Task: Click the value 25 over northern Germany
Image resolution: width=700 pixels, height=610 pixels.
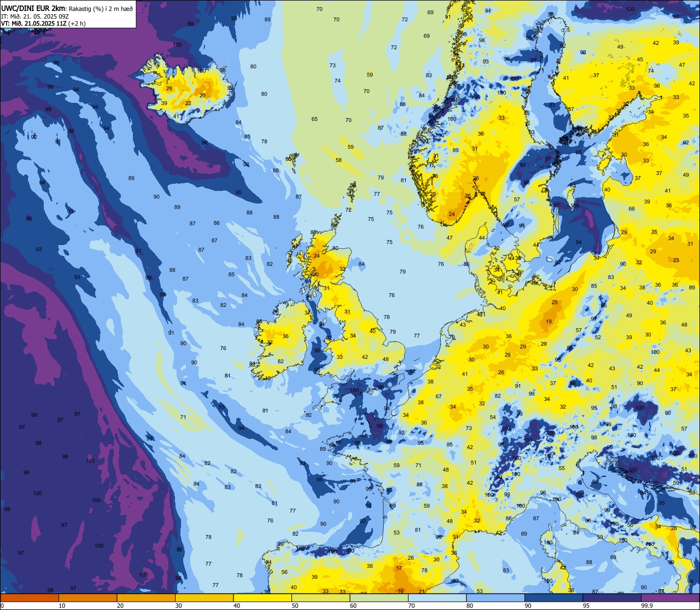Action: pos(555,303)
